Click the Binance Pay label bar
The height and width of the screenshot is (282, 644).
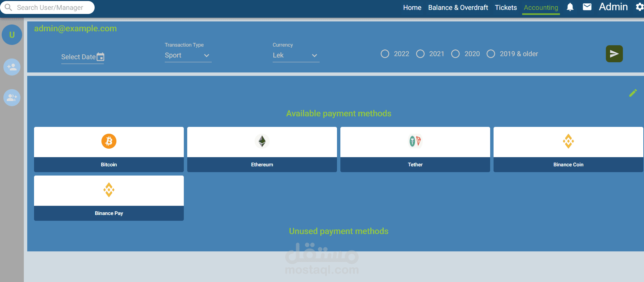109,213
